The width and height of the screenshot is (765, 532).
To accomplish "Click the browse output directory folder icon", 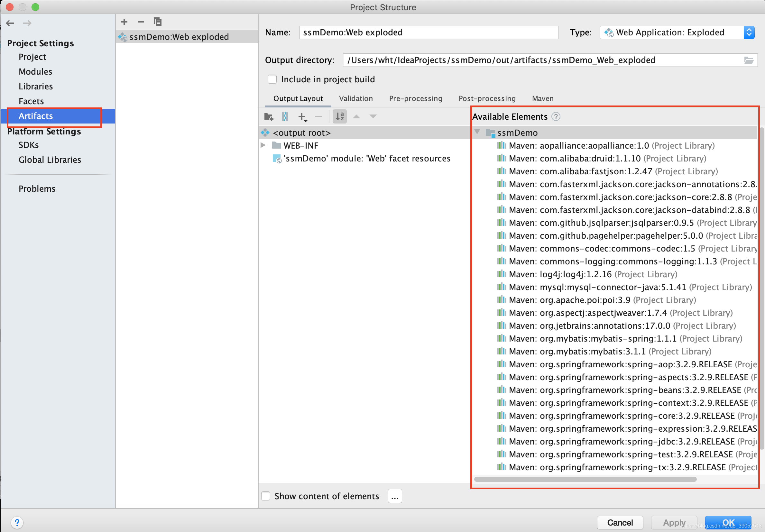I will [749, 60].
